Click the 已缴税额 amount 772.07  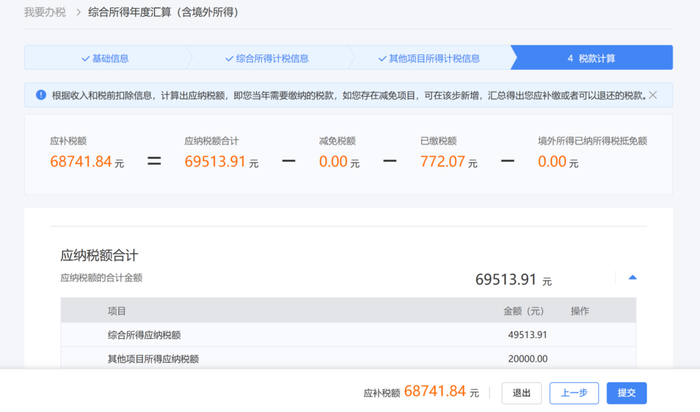tap(442, 162)
